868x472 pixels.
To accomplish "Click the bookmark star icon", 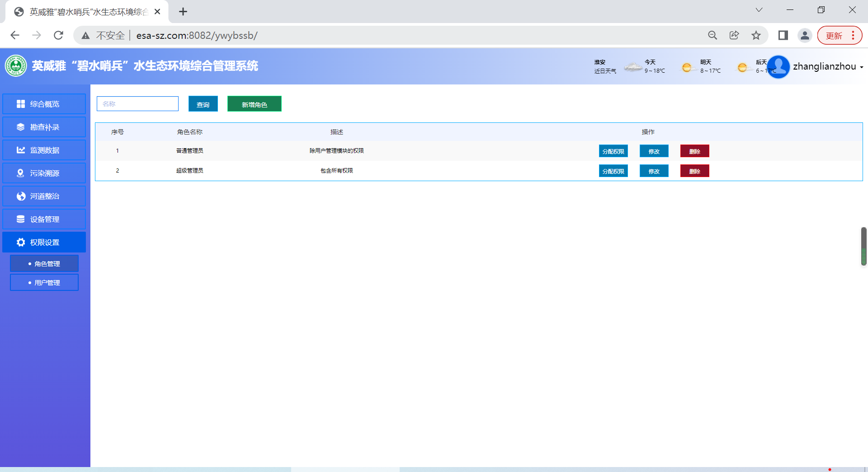I will point(756,35).
